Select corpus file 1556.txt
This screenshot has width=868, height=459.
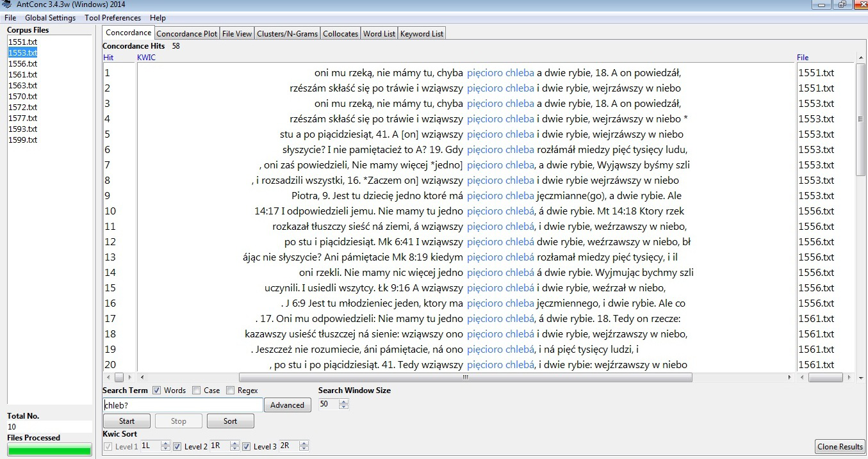coord(22,63)
